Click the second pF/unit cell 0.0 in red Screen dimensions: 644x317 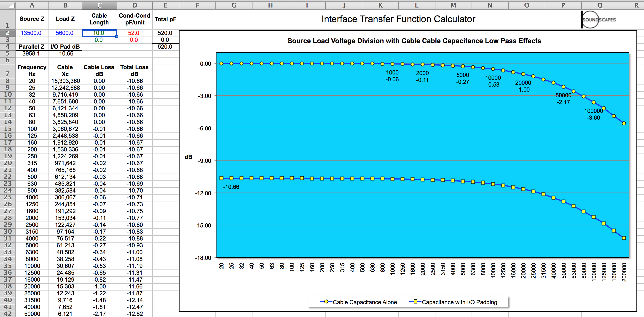tap(134, 40)
